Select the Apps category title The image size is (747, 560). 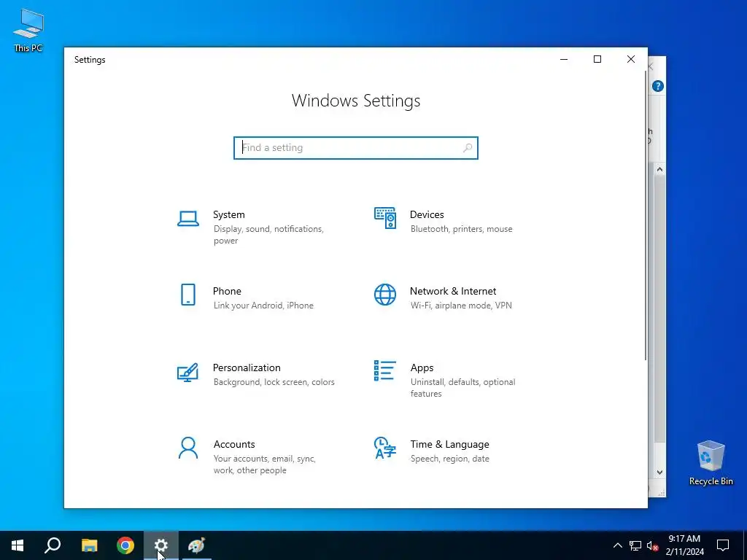[422, 368]
